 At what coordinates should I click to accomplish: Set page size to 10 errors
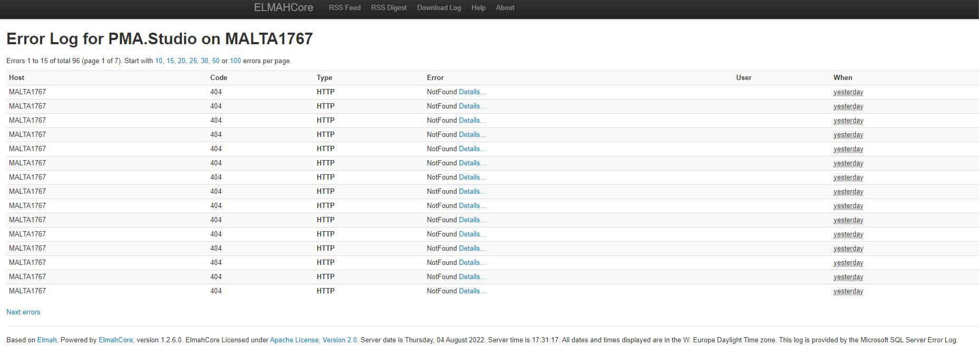pyautogui.click(x=159, y=61)
